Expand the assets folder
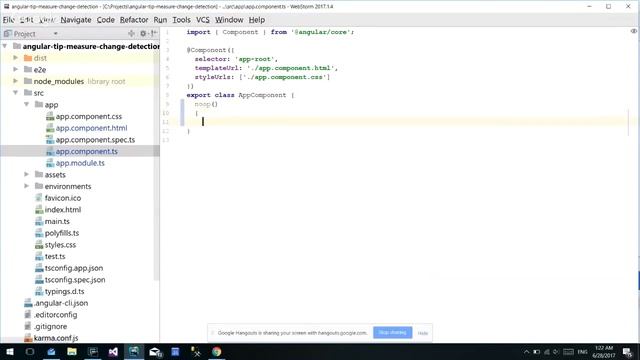This screenshot has height=360, width=640. 27,174
